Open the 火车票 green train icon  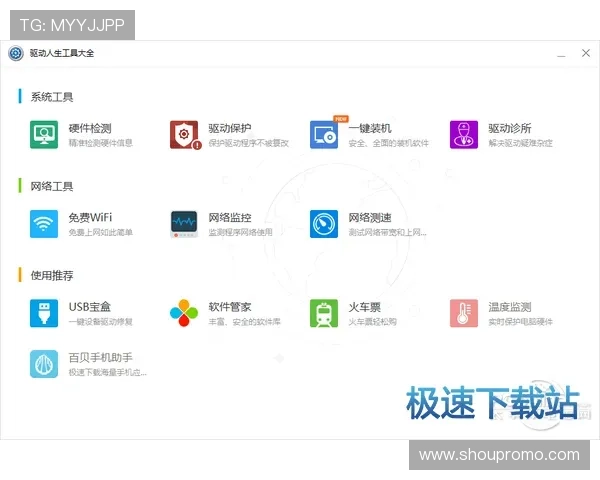click(324, 313)
